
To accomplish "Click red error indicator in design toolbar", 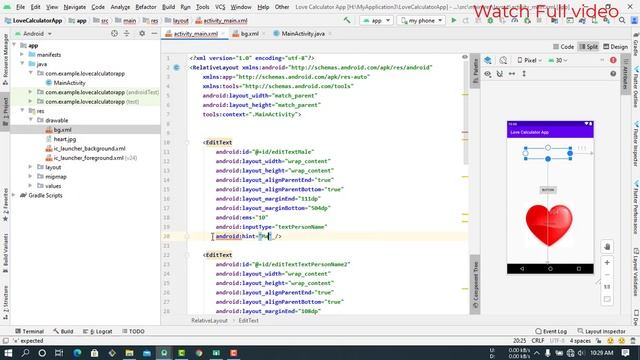I will point(613,60).
